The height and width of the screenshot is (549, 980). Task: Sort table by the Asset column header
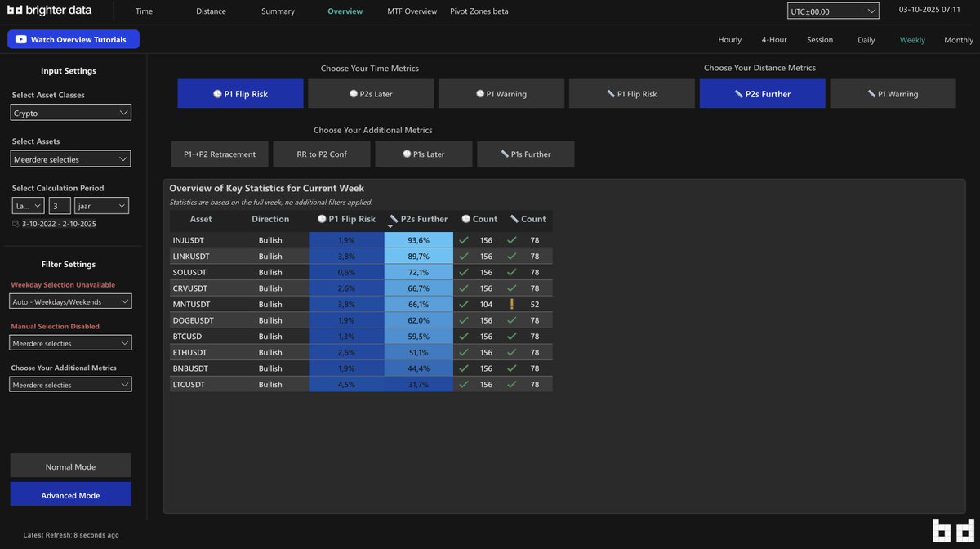(201, 219)
